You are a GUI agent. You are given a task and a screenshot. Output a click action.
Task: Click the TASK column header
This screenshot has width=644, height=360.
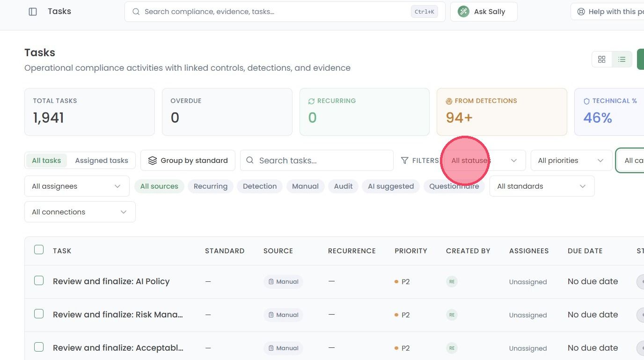[x=62, y=251]
